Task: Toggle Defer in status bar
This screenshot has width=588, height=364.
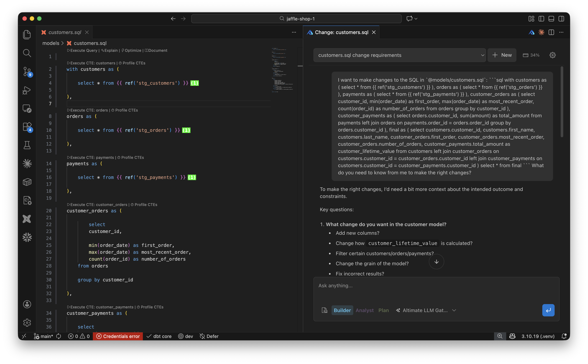Action: (209, 336)
